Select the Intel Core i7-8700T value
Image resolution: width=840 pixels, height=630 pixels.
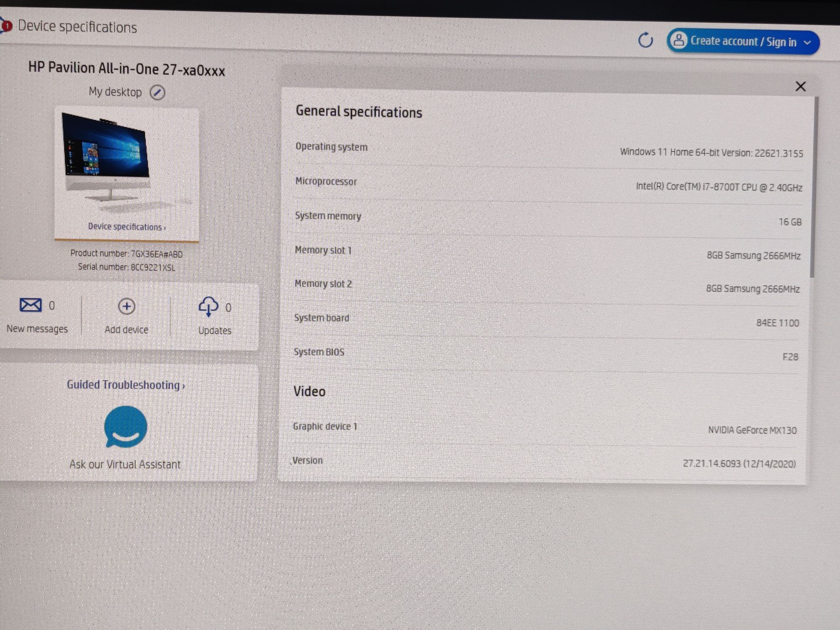coord(719,187)
